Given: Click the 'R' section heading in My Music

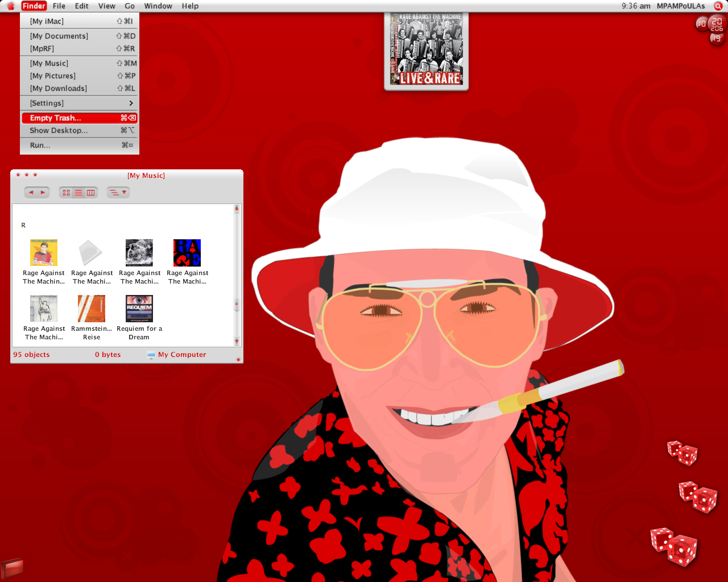Looking at the screenshot, I should click(x=23, y=225).
